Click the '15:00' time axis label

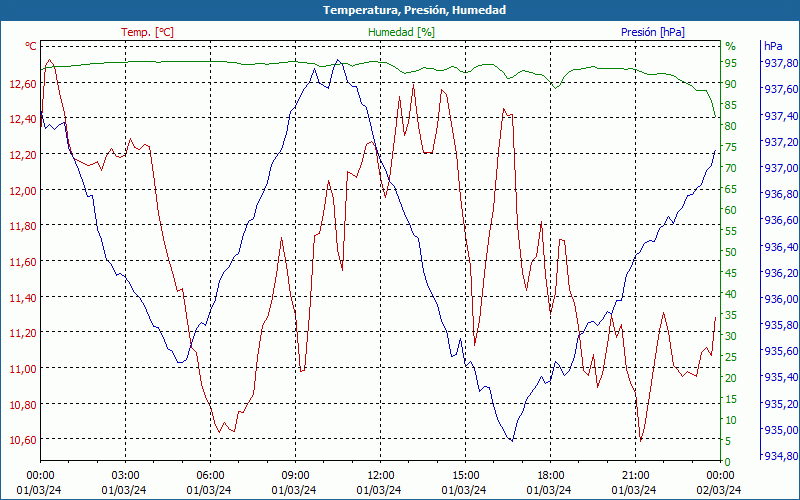click(465, 474)
